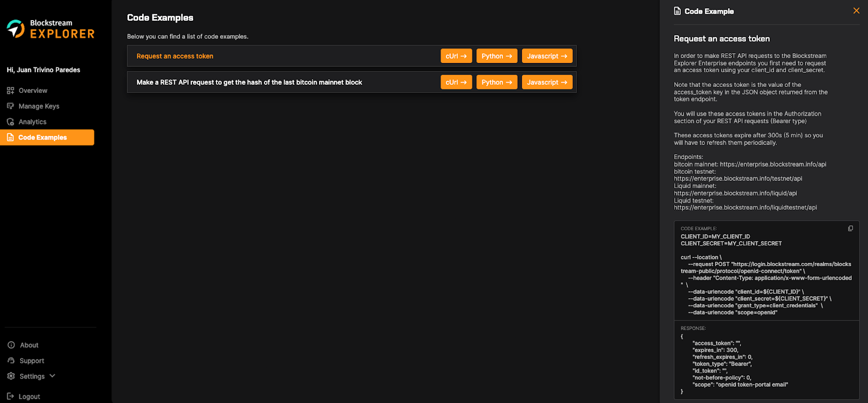Click the Liquid testnet endpoint URL

coord(745,207)
